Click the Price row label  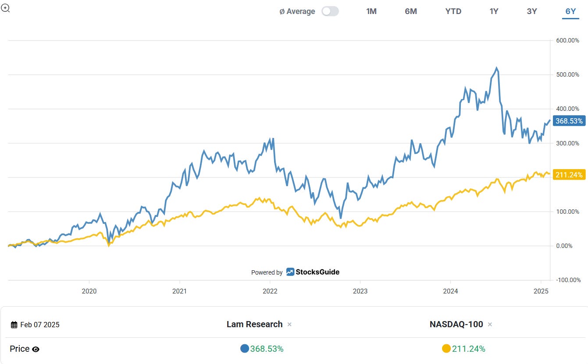pos(20,349)
